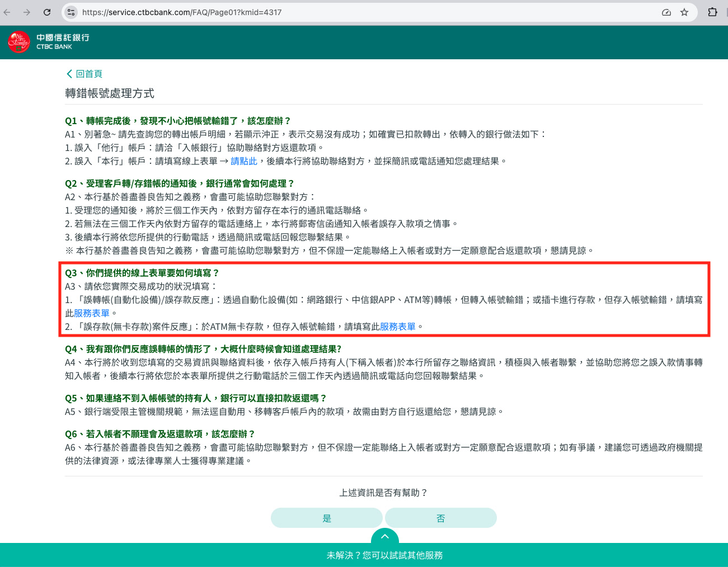
Task: Click the Q1 heading about 帳號輸錯了
Action: click(x=178, y=121)
